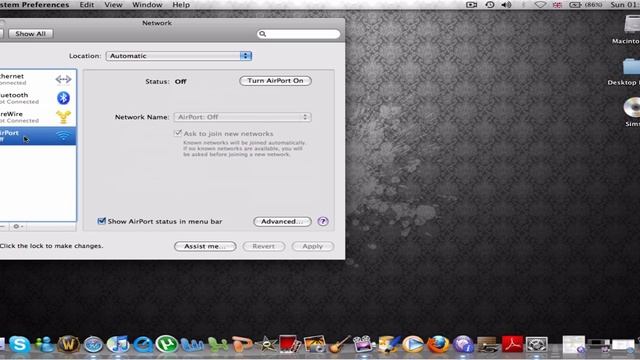Open Flip4Mac player icon in Dock
The image size is (640, 360).
click(x=413, y=344)
